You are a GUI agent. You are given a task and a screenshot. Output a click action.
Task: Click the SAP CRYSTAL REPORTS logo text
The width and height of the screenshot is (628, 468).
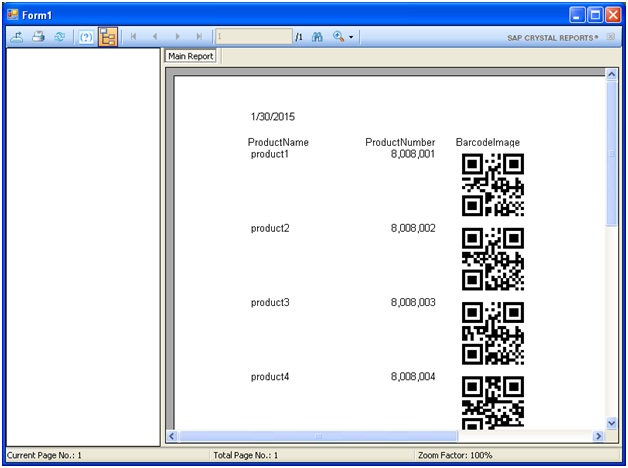553,38
